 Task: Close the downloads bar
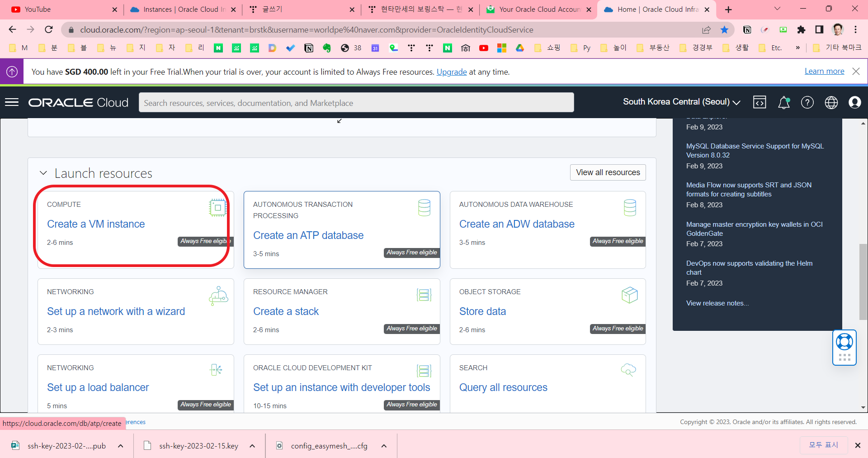858,445
